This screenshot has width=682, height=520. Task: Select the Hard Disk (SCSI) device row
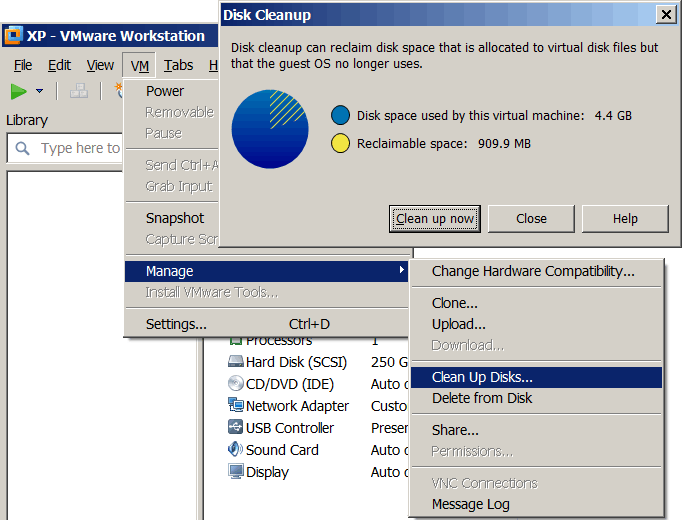pos(318,362)
